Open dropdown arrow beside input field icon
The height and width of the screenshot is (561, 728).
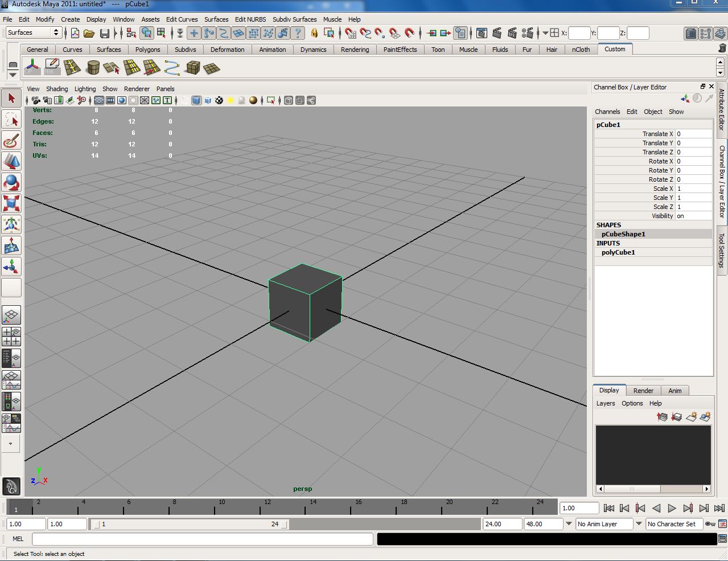coord(545,33)
